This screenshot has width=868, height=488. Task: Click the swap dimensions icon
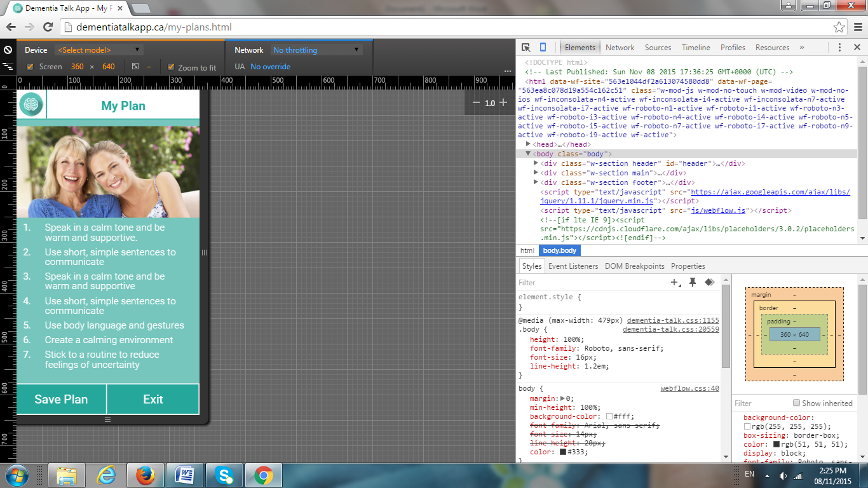tap(135, 66)
